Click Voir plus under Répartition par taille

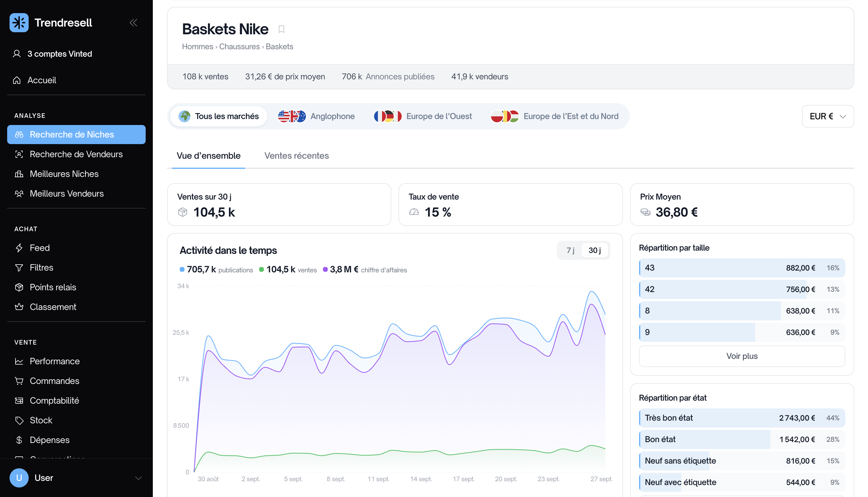[x=742, y=356]
